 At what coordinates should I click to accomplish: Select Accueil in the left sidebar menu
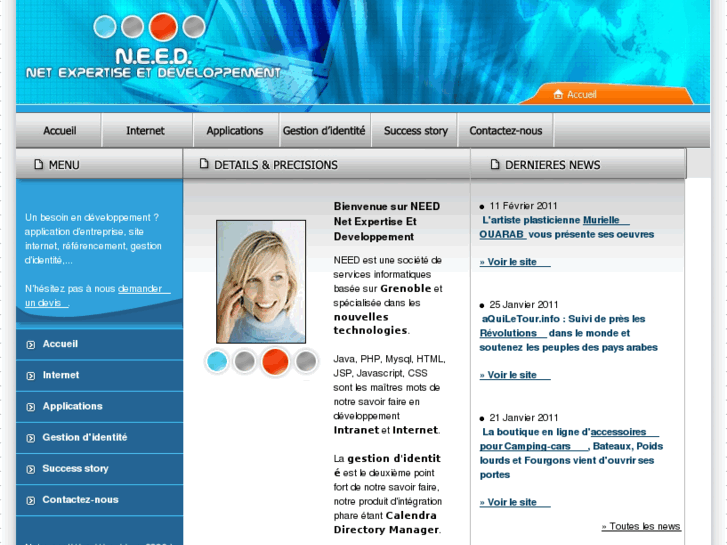(x=100, y=344)
